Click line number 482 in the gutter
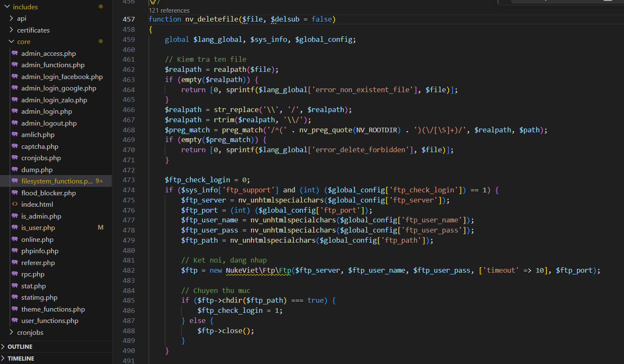This screenshot has width=624, height=364. point(129,270)
